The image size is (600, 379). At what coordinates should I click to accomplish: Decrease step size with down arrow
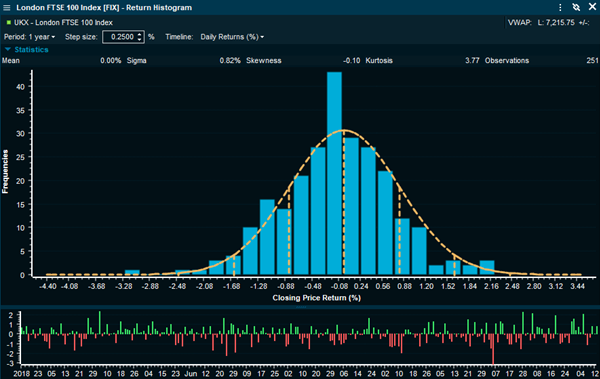pos(140,40)
